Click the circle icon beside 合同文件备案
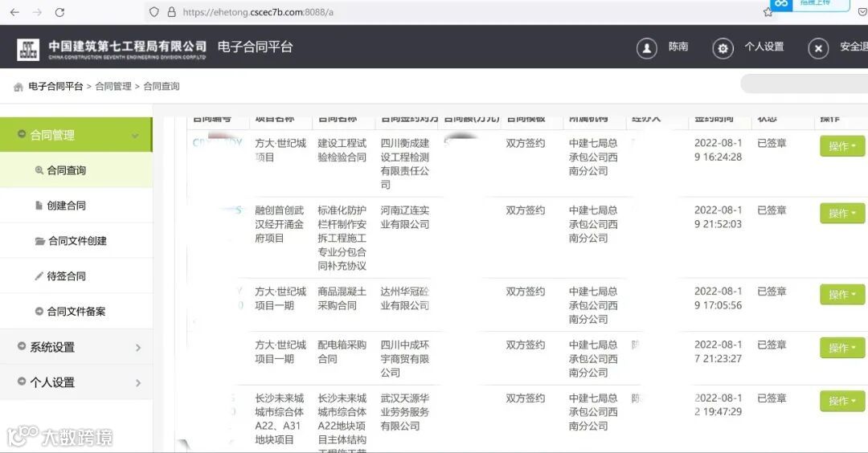 coord(39,312)
